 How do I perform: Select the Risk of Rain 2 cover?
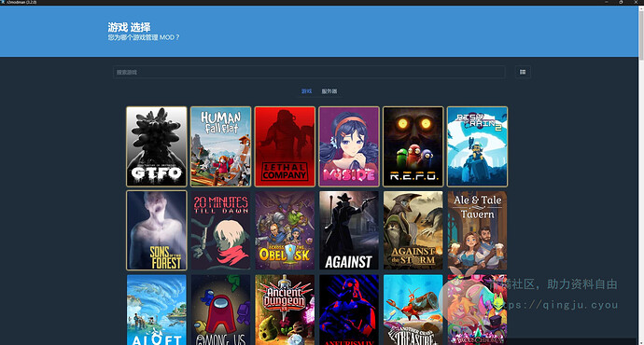point(477,147)
